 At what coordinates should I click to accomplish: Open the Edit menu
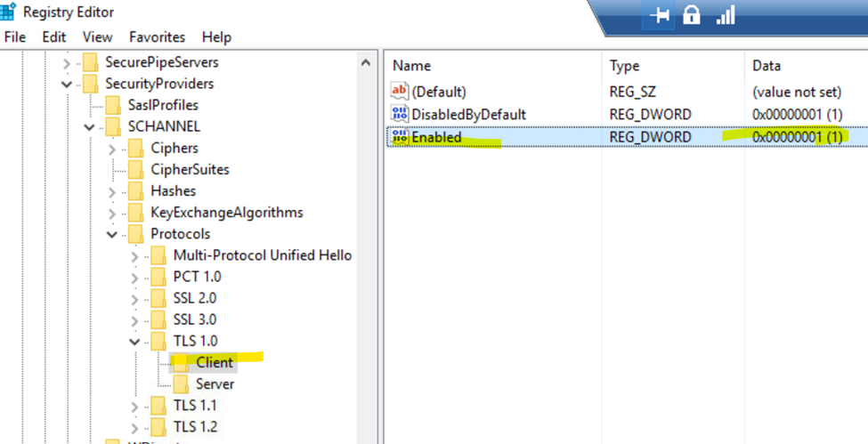(x=54, y=37)
